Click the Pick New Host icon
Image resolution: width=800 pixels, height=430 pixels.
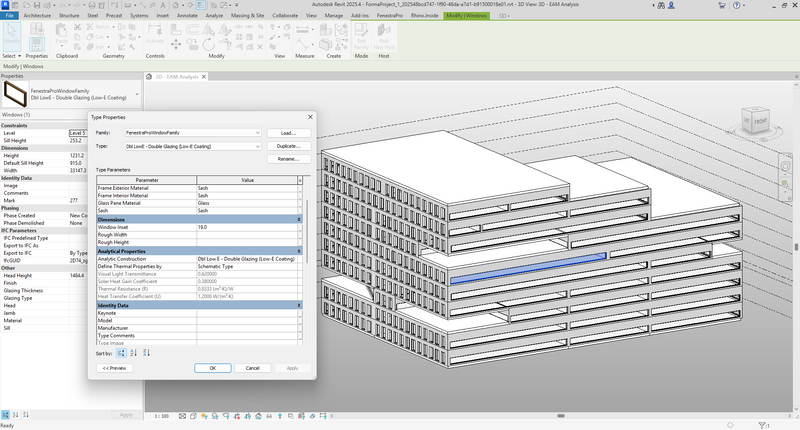384,37
